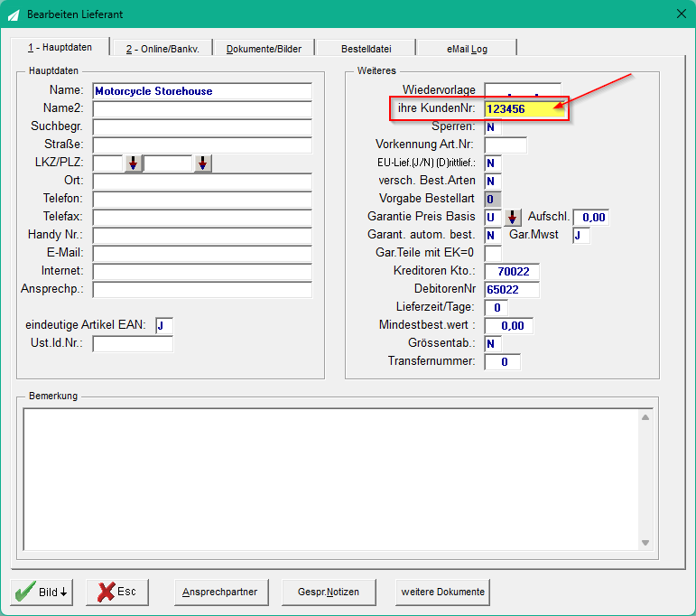The height and width of the screenshot is (616, 696).
Task: Open the Dokumente/Bilder tab
Action: click(264, 49)
